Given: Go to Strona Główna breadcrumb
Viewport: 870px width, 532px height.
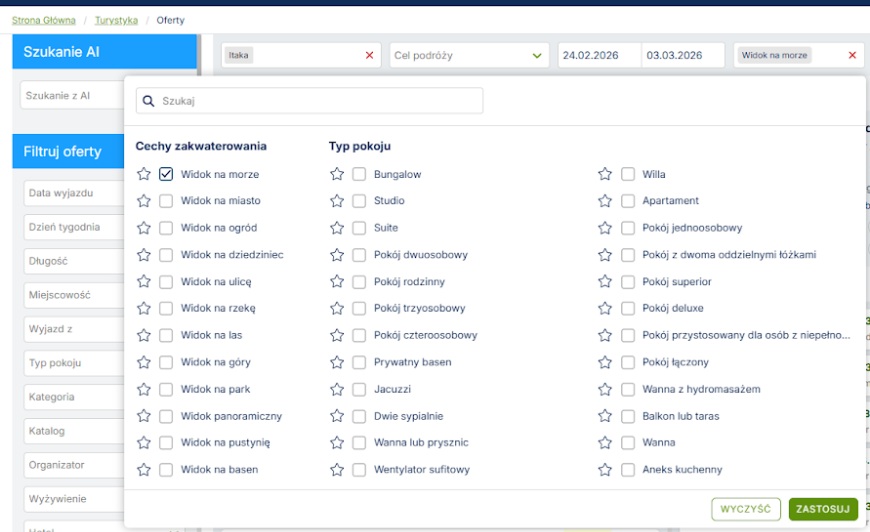Looking at the screenshot, I should pos(43,20).
